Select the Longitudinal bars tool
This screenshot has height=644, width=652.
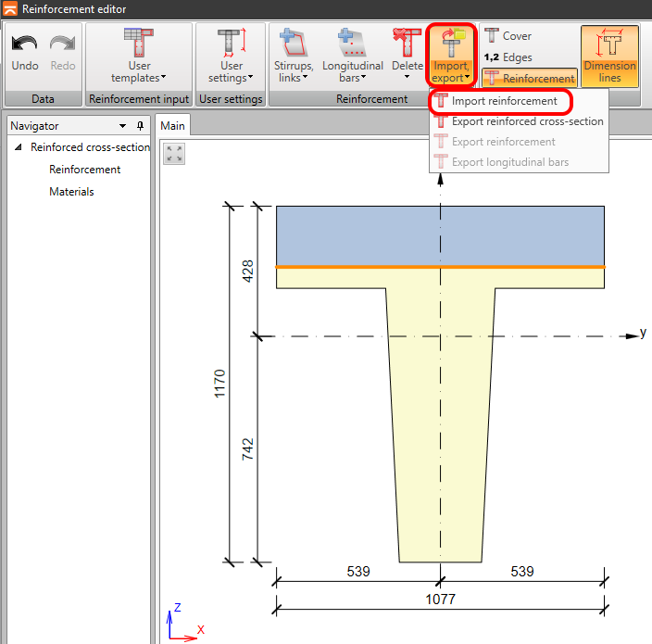coord(352,44)
